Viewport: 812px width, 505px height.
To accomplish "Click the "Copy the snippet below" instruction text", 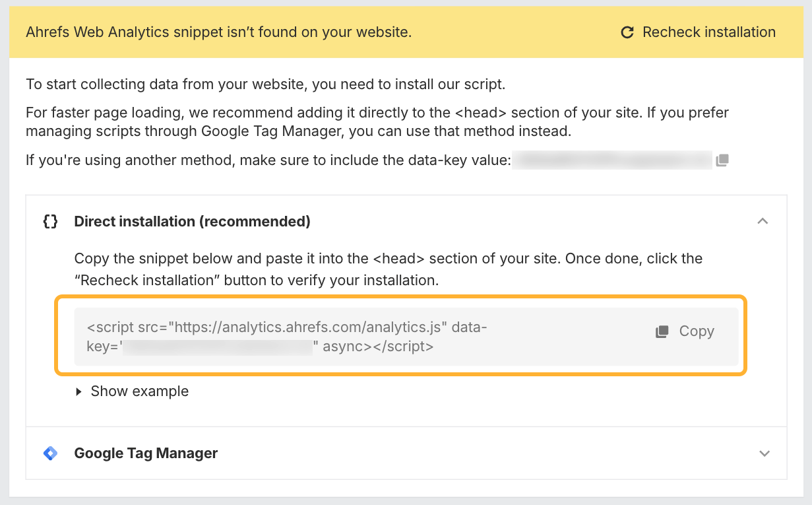I will pos(388,259).
